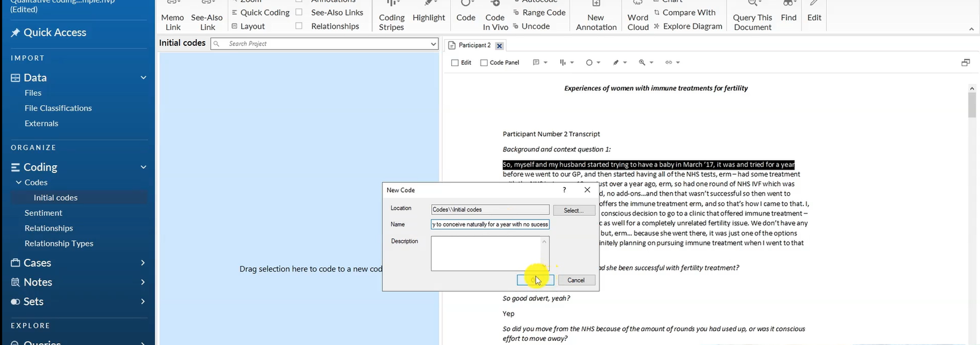Open Relationships in the sidebar
Image resolution: width=980 pixels, height=345 pixels.
49,228
